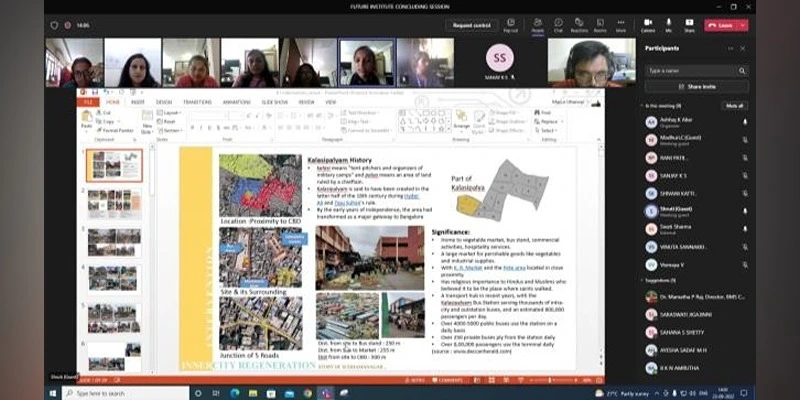Open the FILE tab in PowerPoint
Screen dimensions: 800x400
(87, 102)
